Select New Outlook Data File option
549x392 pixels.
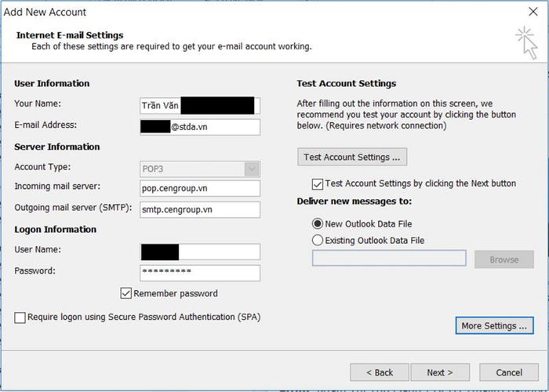317,223
